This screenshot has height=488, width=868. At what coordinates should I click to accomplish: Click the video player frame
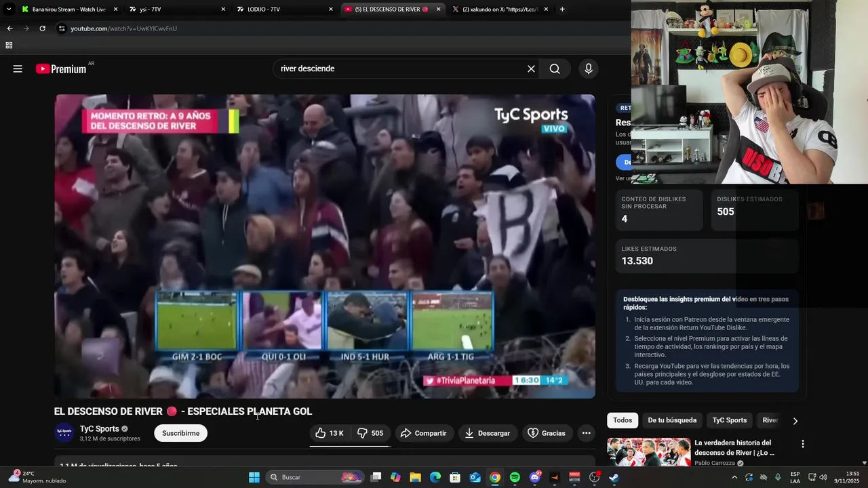click(325, 246)
